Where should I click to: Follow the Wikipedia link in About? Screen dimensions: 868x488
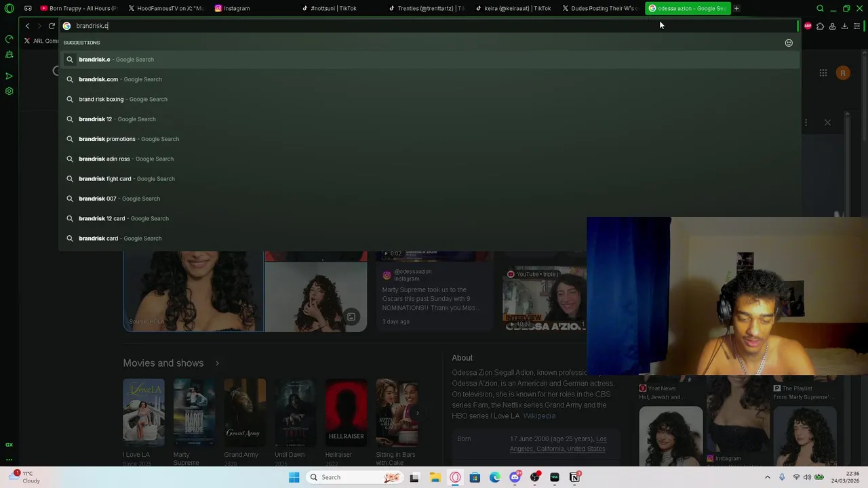coord(539,415)
